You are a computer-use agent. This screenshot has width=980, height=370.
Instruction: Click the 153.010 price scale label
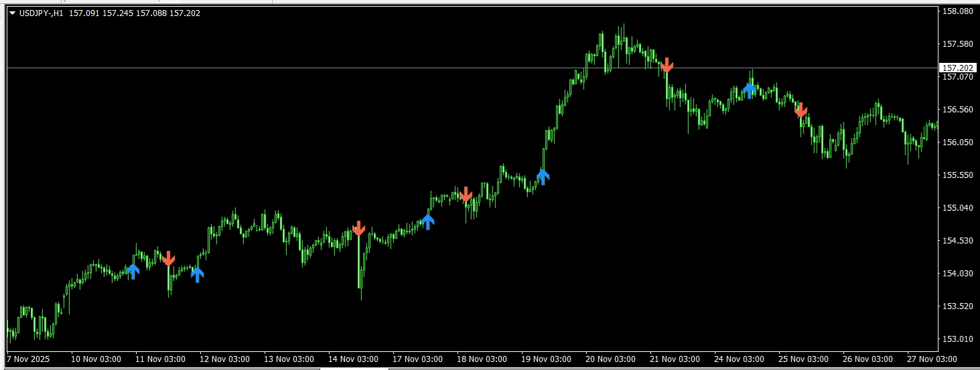(957, 339)
